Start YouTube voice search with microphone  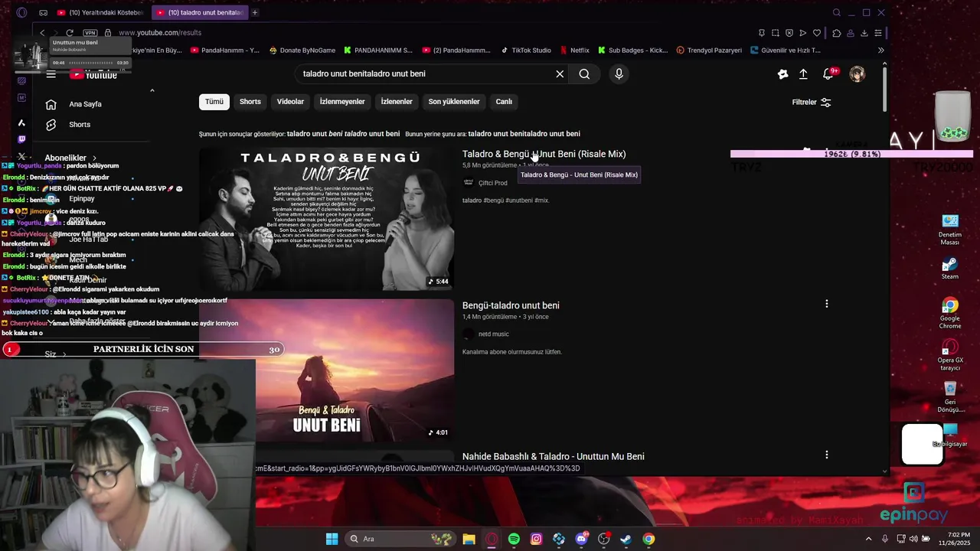tap(619, 74)
